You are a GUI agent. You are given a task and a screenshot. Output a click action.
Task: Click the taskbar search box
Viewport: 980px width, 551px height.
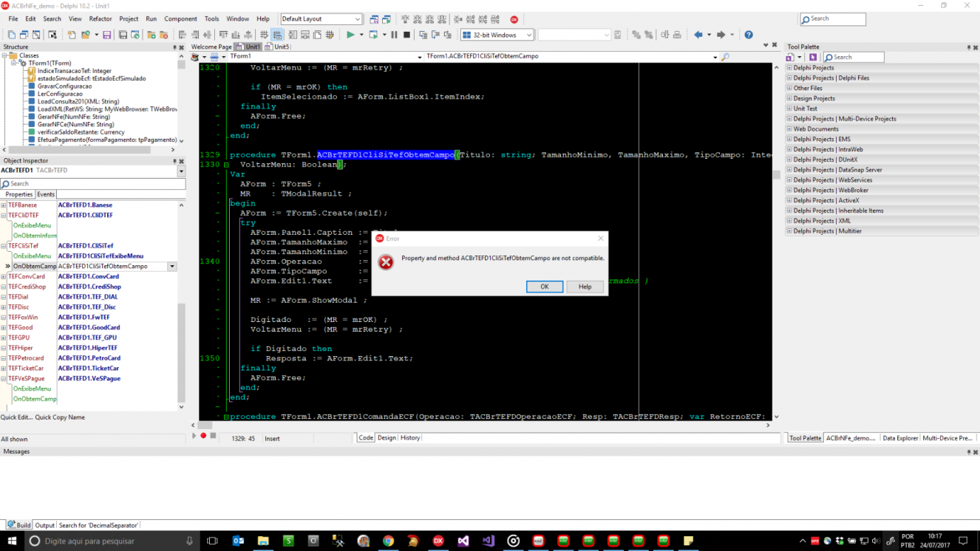(113, 541)
